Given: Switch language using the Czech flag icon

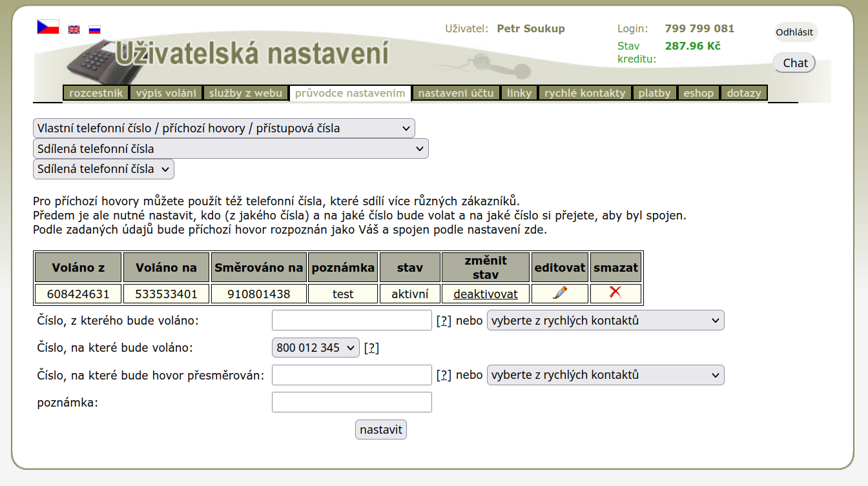Looking at the screenshot, I should (x=48, y=26).
